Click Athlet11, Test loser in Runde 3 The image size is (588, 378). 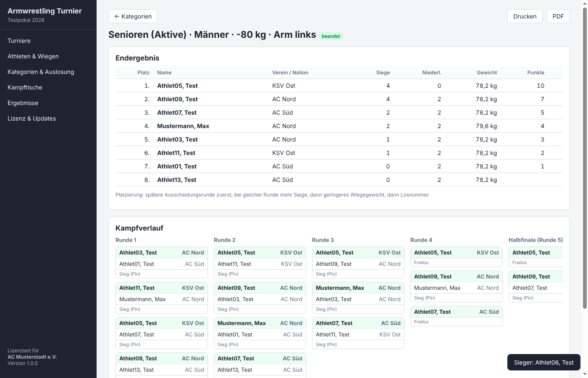333,334
